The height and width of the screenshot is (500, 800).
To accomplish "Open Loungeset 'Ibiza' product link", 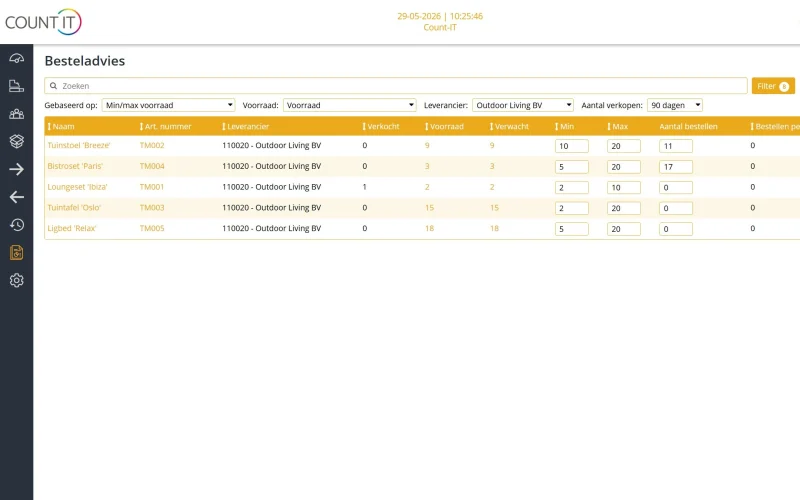I will [77, 187].
